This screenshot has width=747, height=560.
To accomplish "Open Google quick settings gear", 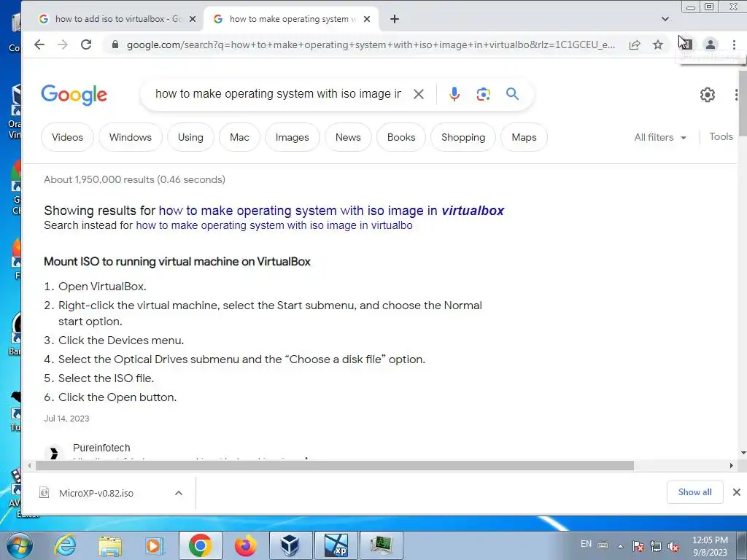I will [708, 95].
